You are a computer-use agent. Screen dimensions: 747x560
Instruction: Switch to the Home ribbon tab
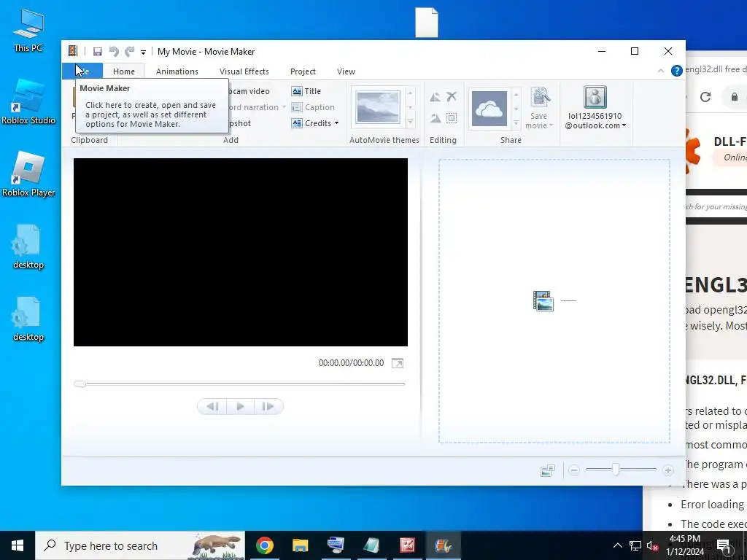(x=124, y=71)
